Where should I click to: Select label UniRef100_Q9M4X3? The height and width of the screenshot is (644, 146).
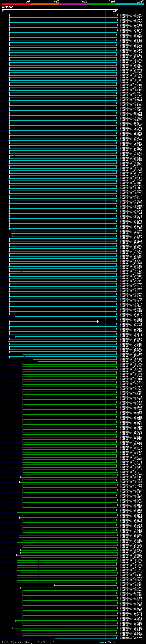coord(131,45)
